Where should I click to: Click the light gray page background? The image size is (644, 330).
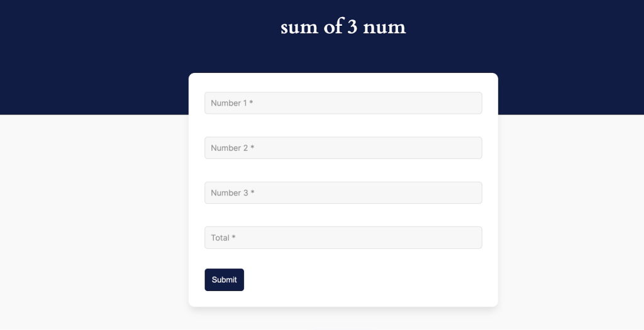pos(94,220)
